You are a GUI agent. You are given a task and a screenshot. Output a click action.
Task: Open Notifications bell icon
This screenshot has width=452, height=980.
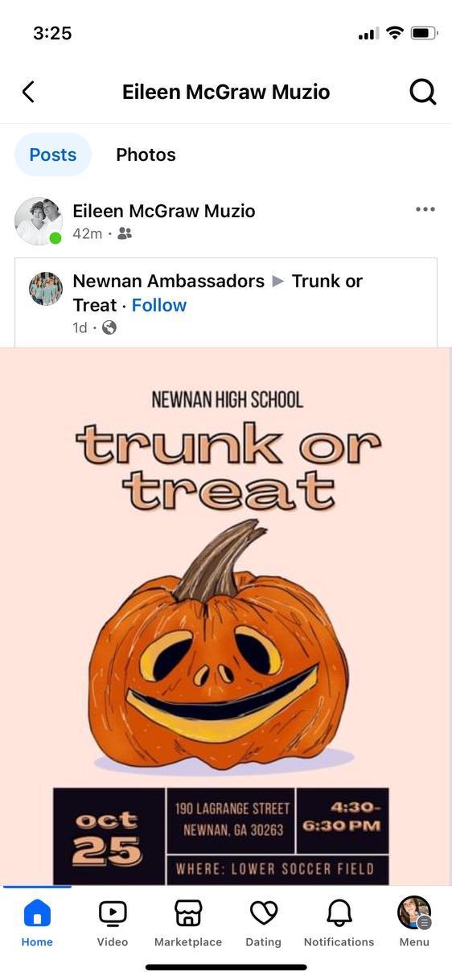339,923
